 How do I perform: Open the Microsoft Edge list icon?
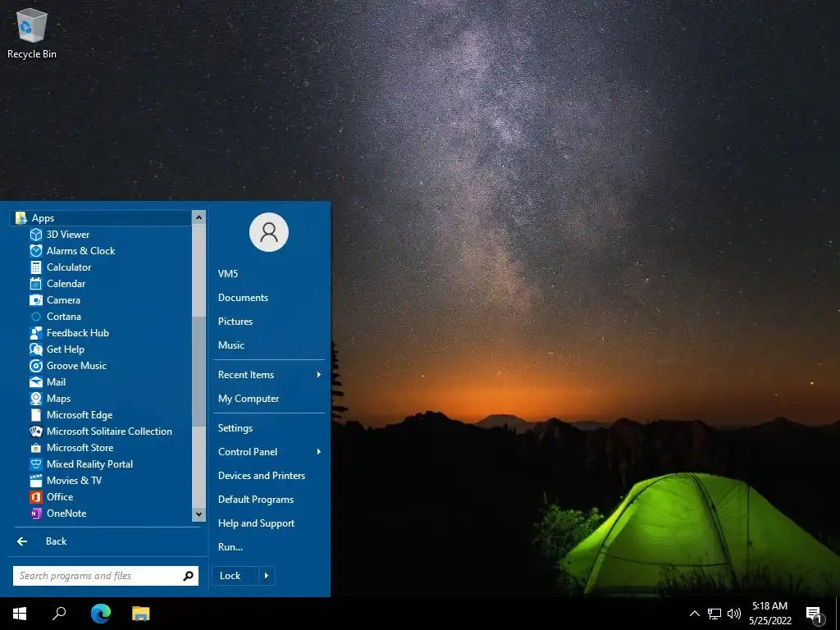pos(36,415)
